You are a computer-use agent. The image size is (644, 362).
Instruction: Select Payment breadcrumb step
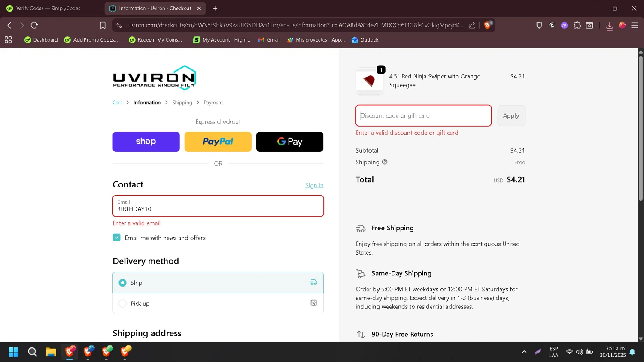point(213,103)
